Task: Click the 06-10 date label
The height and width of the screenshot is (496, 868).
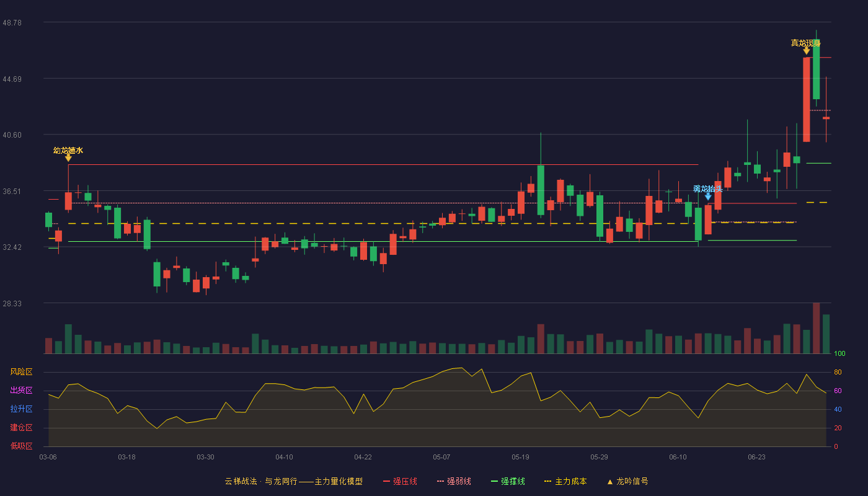Action: (x=678, y=457)
